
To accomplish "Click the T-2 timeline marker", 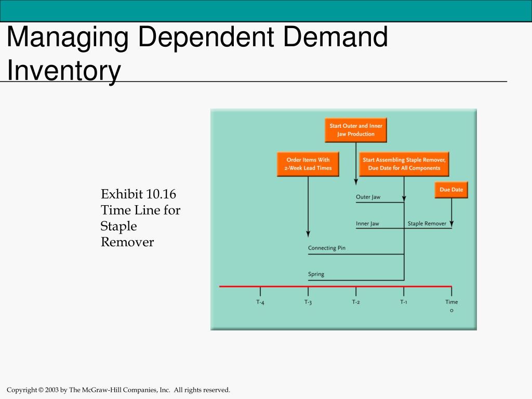I will pos(356,302).
